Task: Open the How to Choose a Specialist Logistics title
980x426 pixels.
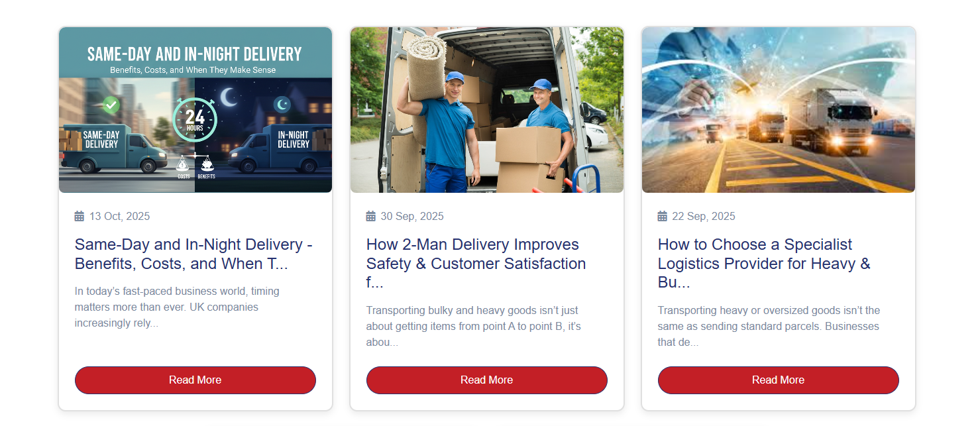Action: 764,264
